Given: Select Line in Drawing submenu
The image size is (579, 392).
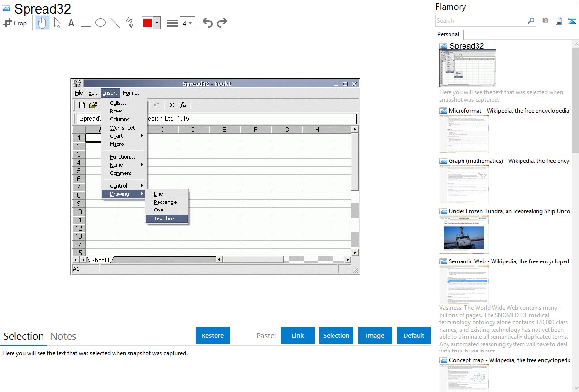Looking at the screenshot, I should point(167,194).
